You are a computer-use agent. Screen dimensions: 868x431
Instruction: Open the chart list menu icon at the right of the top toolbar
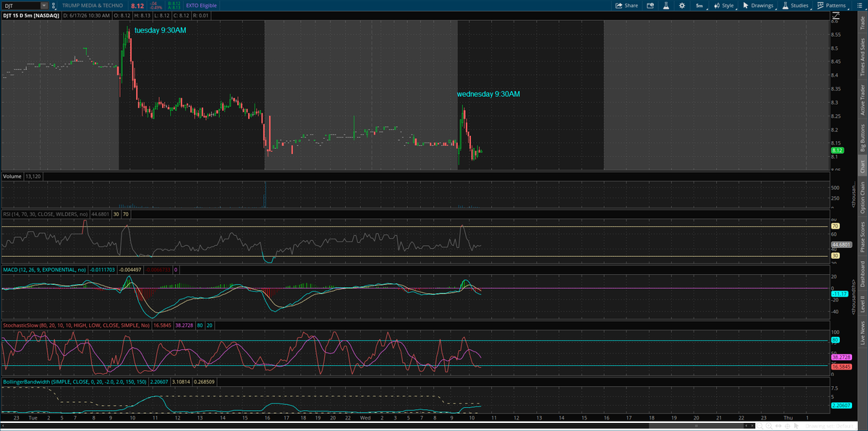pyautogui.click(x=859, y=5)
